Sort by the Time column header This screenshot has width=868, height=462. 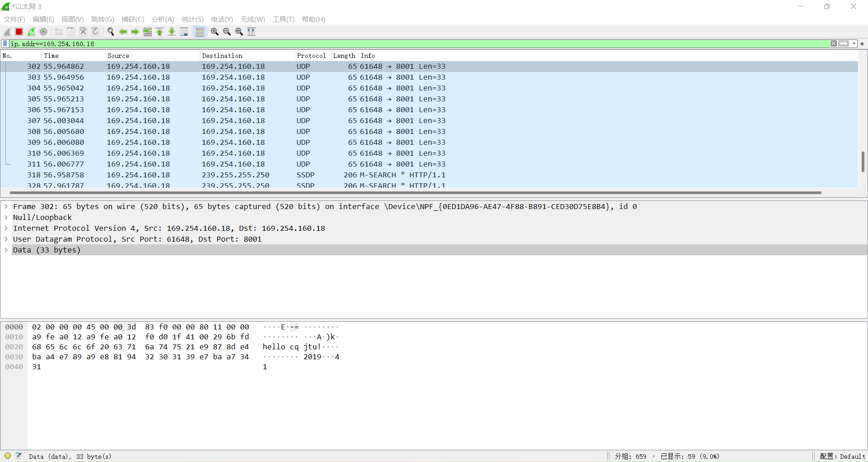73,56
